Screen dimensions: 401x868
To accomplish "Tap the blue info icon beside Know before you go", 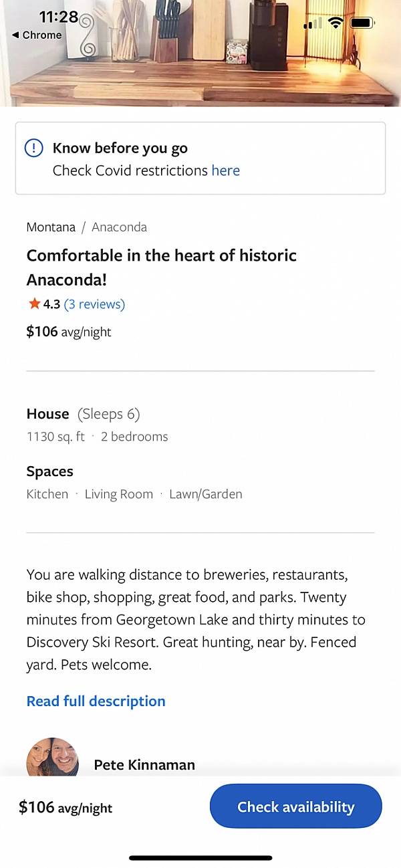I will click(x=34, y=148).
